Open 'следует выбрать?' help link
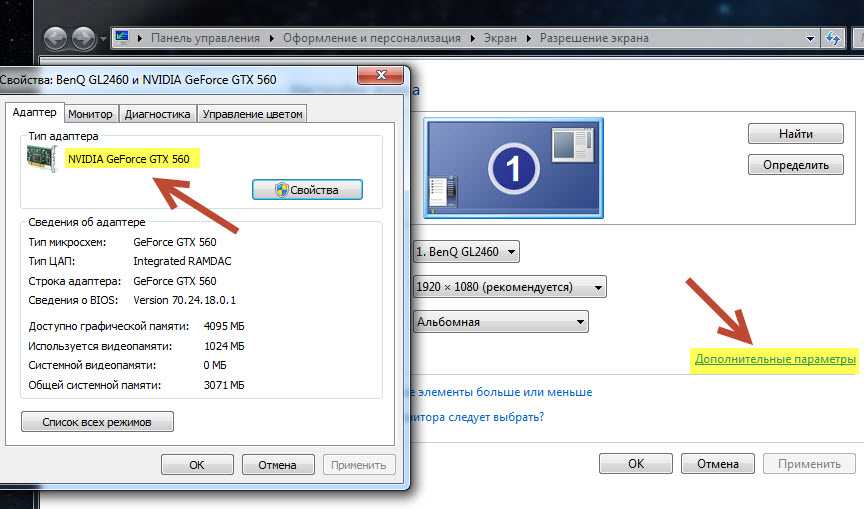Viewport: 864px width, 509px height. (x=496, y=417)
